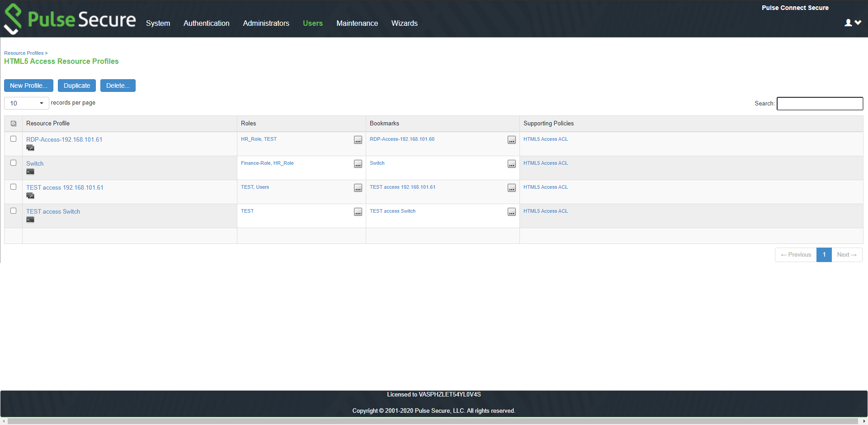Viewport: 868px width, 425px height.
Task: Click the TEST, Users roles link
Action: tap(255, 187)
